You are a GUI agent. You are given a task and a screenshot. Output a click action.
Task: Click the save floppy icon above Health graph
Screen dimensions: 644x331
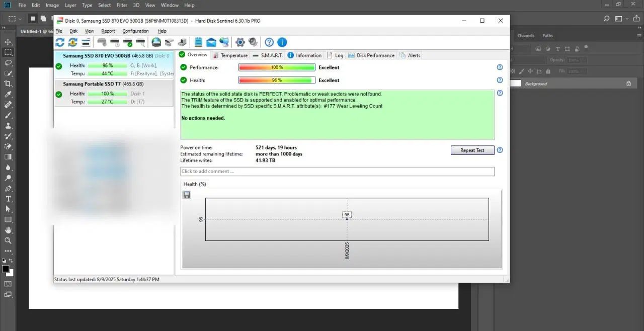[x=187, y=195]
